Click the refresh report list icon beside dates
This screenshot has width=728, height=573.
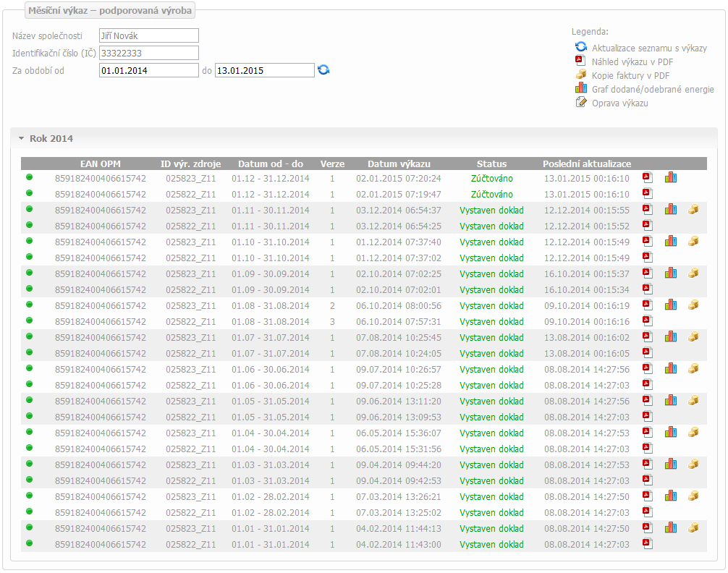click(x=323, y=70)
